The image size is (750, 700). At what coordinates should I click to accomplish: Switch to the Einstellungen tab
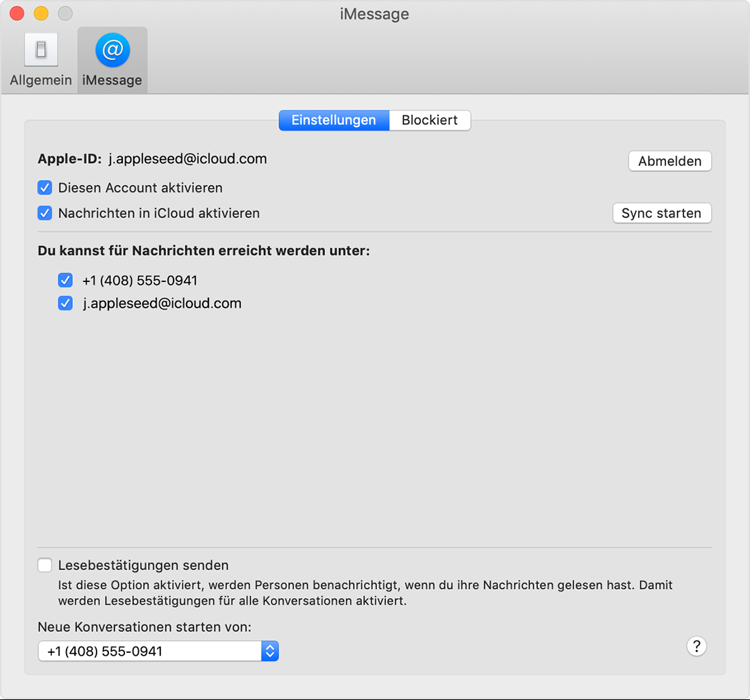tap(334, 120)
